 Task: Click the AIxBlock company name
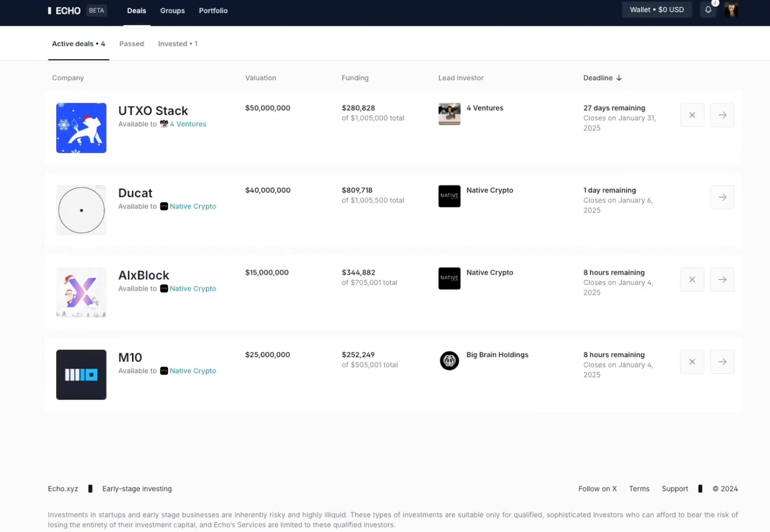(143, 275)
